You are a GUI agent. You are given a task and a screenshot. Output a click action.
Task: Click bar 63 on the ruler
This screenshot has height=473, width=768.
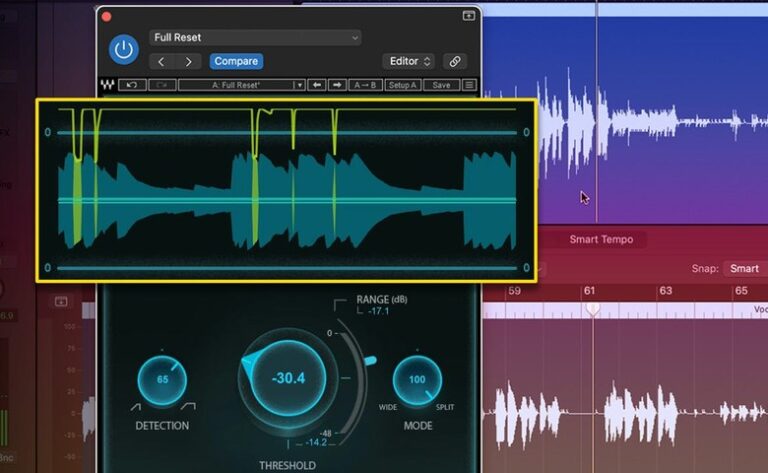(666, 291)
